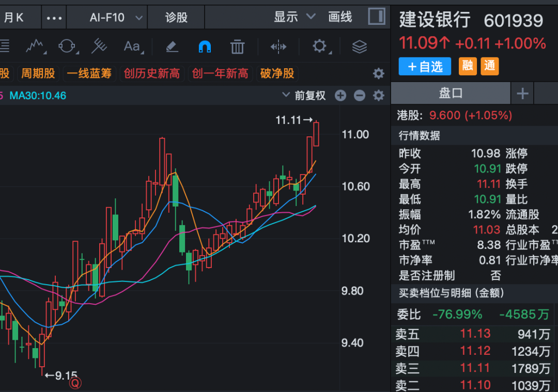Screen dimensions: 558x392
Task: Click the 均价 11.03 value
Action: pos(487,229)
